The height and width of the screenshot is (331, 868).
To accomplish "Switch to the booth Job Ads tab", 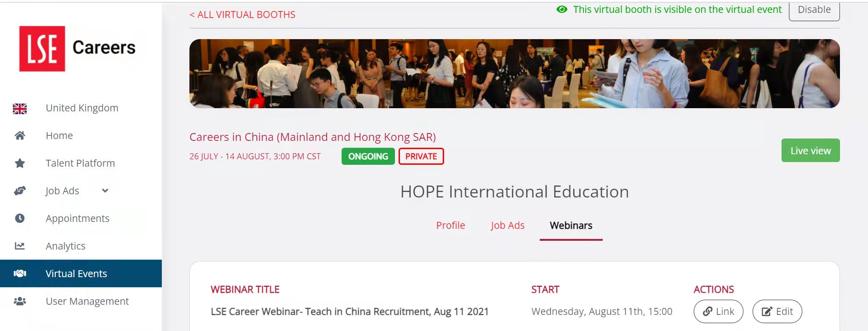I will (x=508, y=225).
